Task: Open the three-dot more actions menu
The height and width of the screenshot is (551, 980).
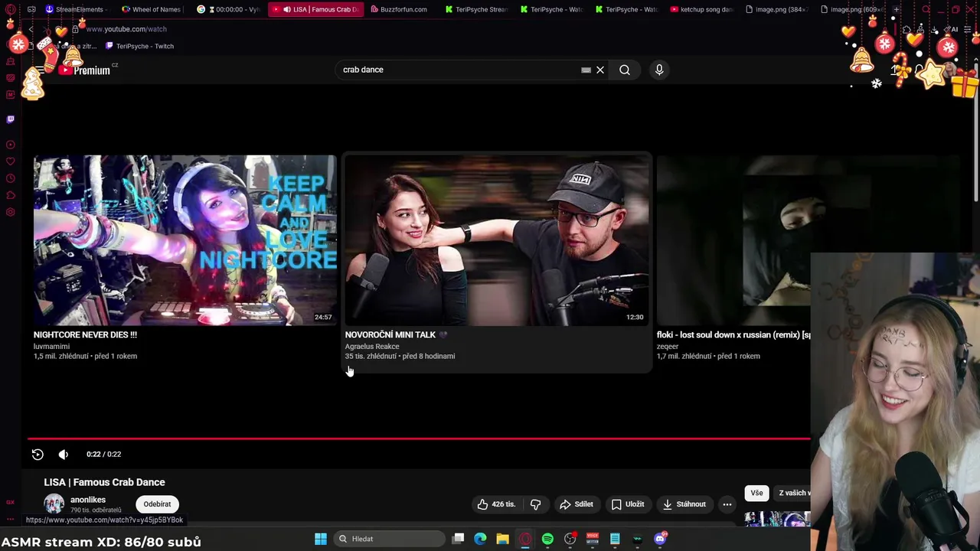Action: 727,504
